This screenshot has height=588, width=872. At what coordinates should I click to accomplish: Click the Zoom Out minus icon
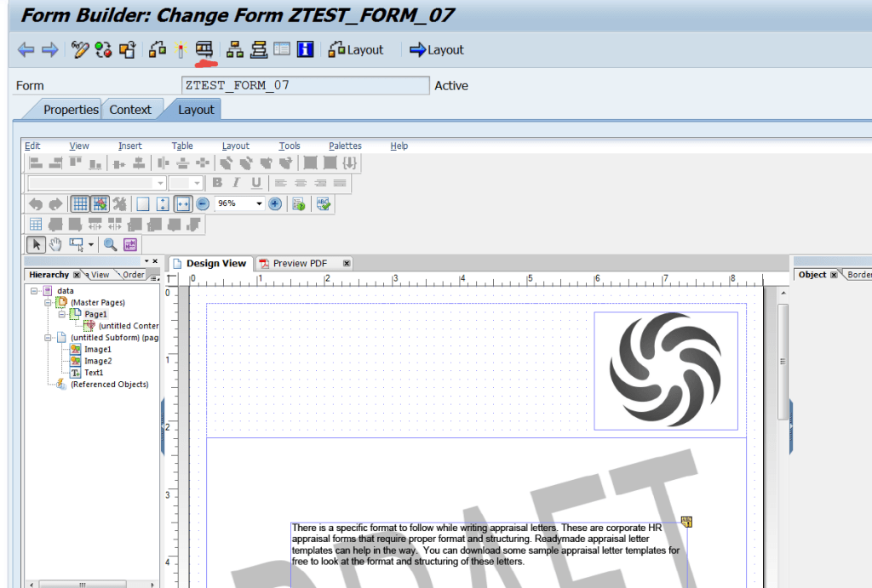tap(202, 203)
